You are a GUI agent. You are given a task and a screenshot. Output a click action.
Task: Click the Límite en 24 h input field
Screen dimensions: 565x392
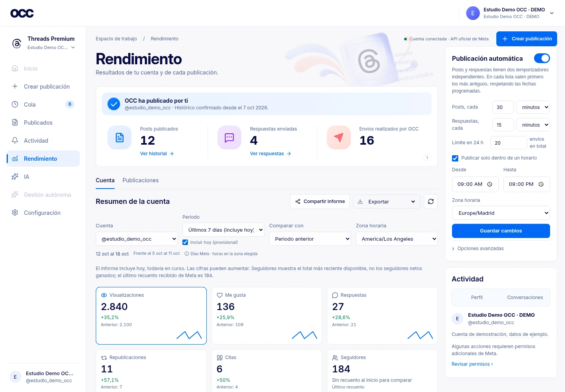click(x=509, y=143)
